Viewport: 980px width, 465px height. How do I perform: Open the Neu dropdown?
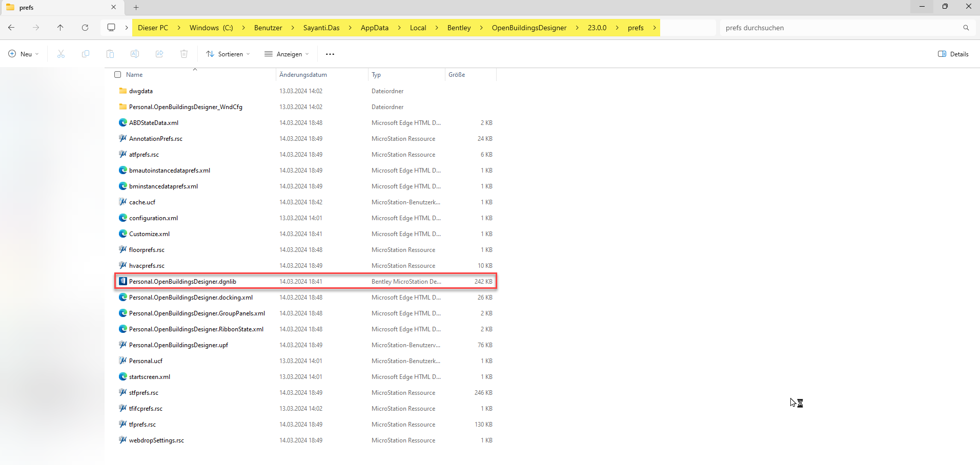pyautogui.click(x=24, y=54)
